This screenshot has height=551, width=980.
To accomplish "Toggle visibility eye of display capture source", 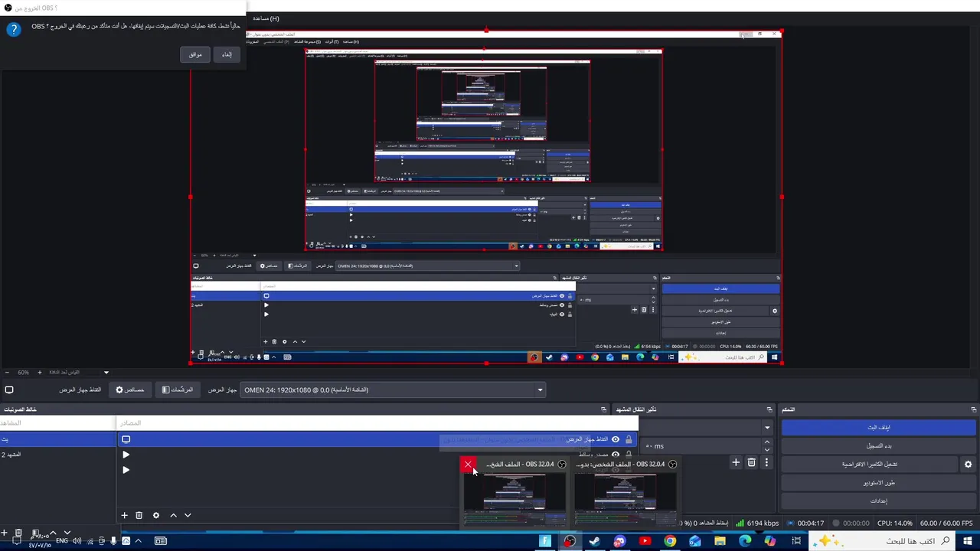I will click(x=616, y=439).
